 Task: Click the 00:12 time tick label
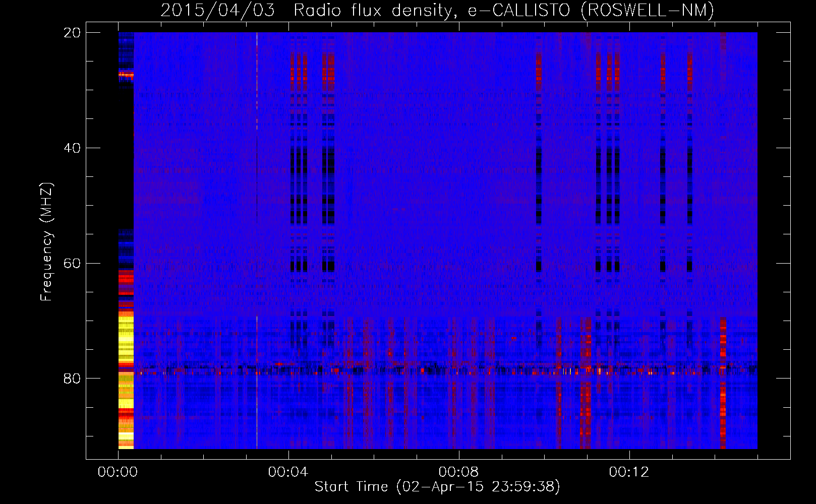(x=629, y=472)
